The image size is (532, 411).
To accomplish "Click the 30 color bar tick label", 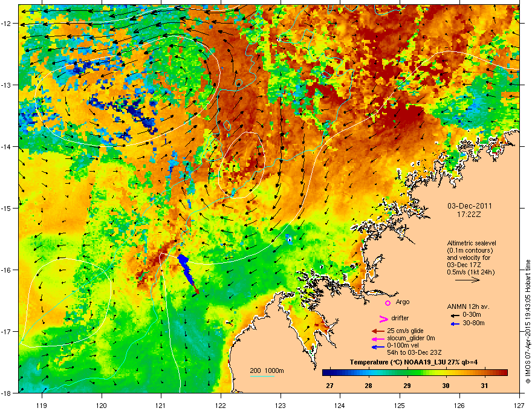I will point(446,386).
